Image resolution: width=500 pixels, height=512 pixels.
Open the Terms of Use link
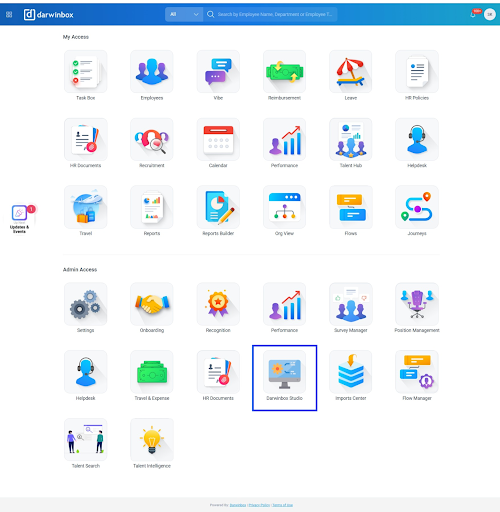(x=283, y=505)
